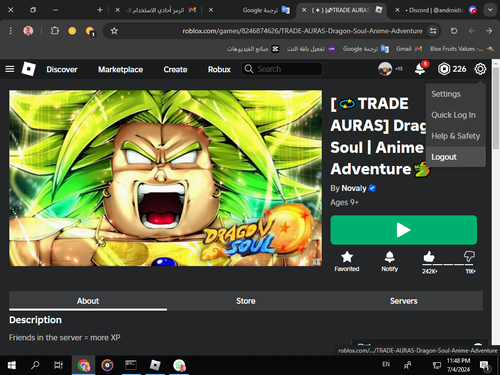Open the Robux balance 226 icon
This screenshot has height=375, width=500.
click(x=444, y=69)
